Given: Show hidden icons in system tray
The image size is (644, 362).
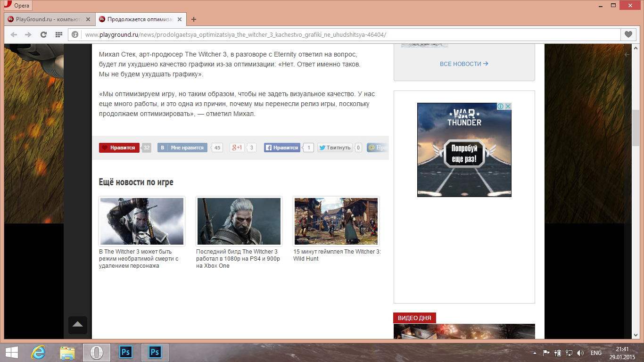Looking at the screenshot, I should (535, 353).
